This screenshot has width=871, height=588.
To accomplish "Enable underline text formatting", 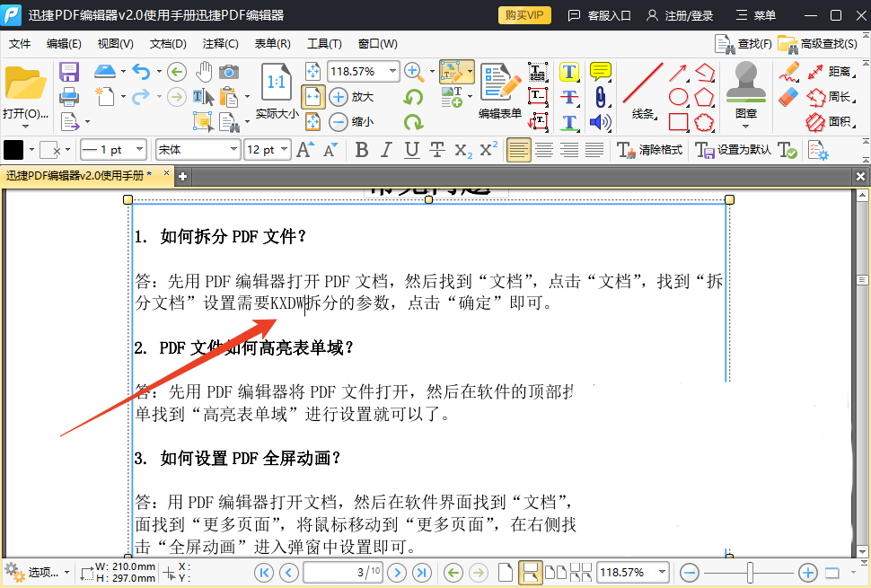I will click(x=411, y=149).
